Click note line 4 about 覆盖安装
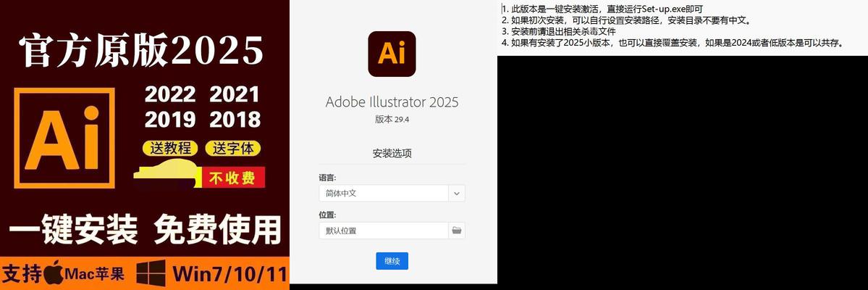 (672, 43)
